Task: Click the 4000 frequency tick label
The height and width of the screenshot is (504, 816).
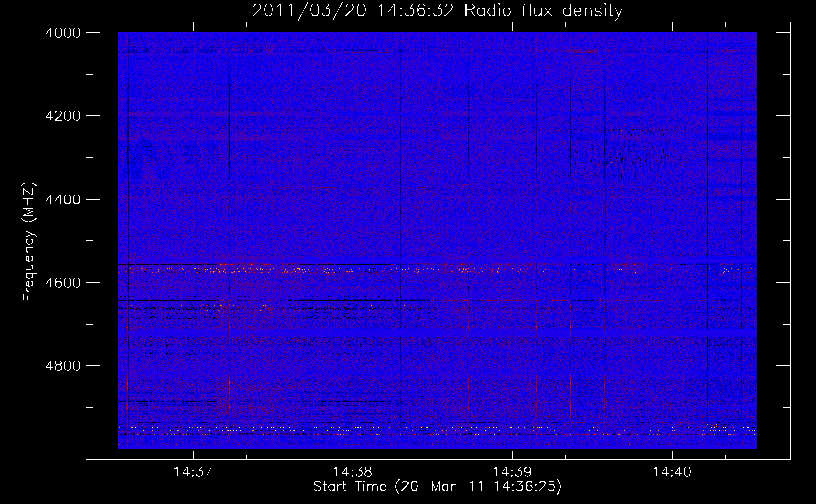Action: click(x=63, y=33)
